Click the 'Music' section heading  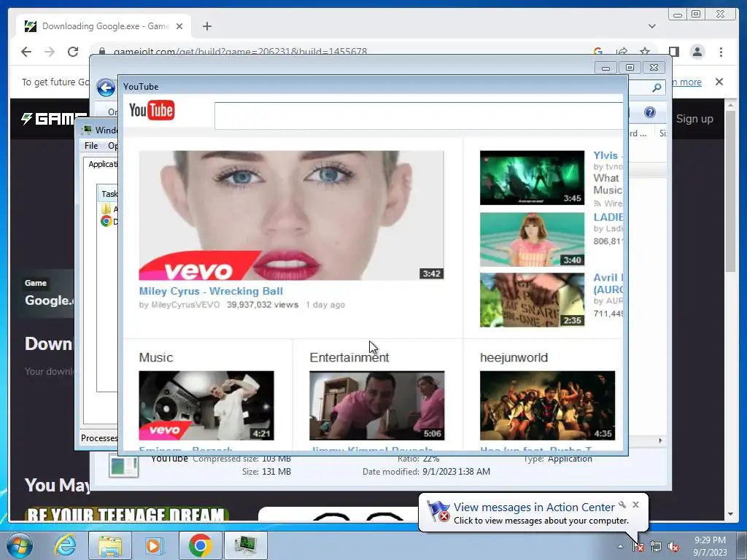156,357
